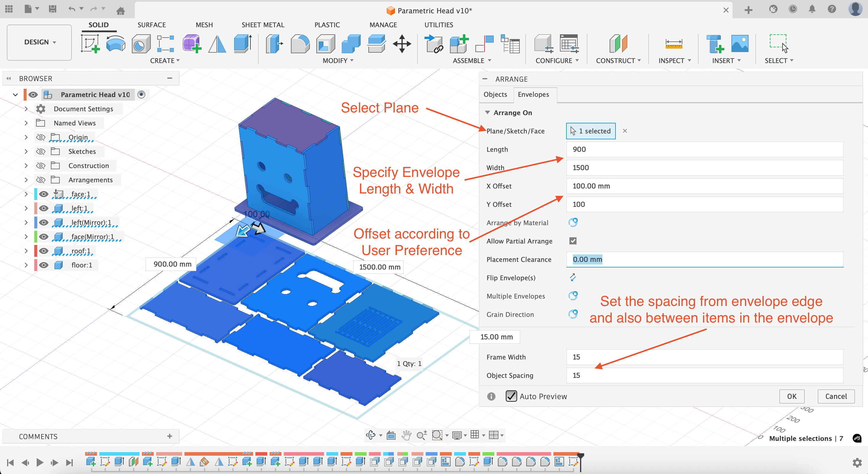868x474 pixels.
Task: Click the timeline Play button
Action: pos(40,462)
